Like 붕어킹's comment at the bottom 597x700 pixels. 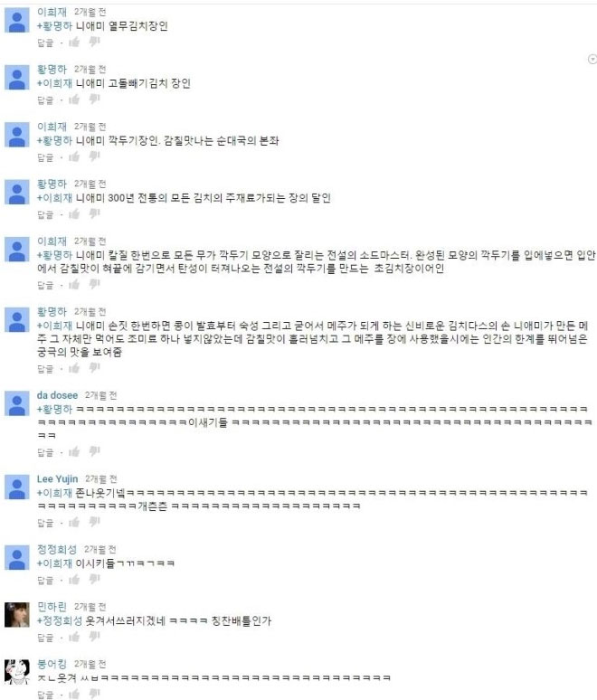point(74,694)
